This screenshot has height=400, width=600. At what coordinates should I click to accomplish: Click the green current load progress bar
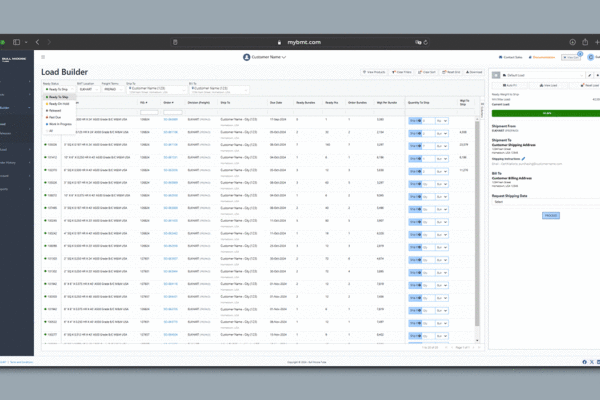[x=546, y=113]
